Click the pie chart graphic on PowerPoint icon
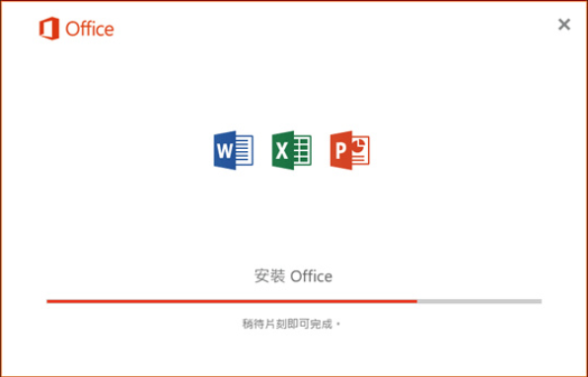588x377 pixels. click(x=360, y=145)
